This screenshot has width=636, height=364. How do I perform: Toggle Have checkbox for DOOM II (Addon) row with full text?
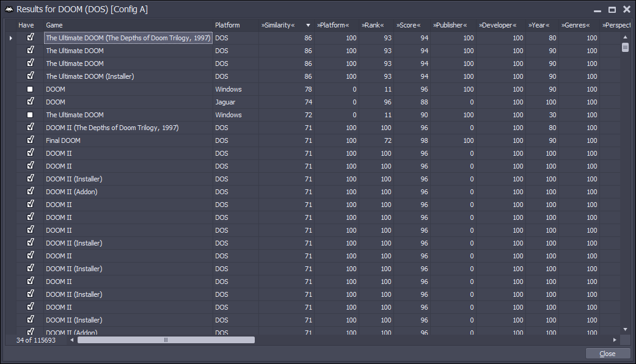(30, 191)
